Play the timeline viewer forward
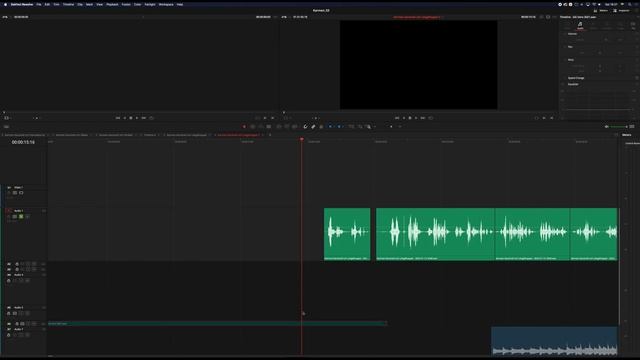The width and height of the screenshot is (640, 360). point(416,118)
